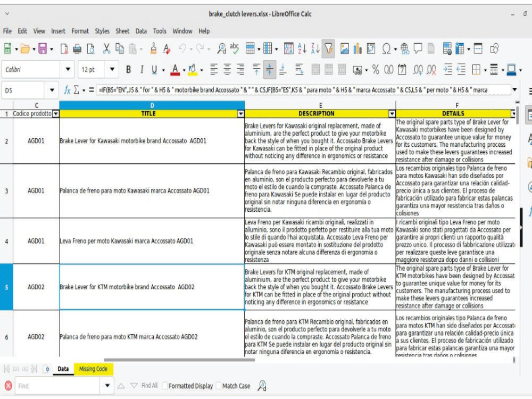Click the Sum sigma icon
532x399 pixels.
[76, 90]
